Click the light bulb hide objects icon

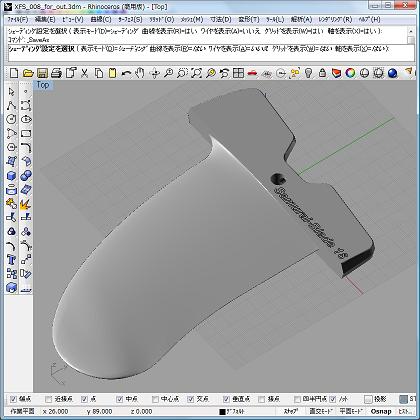coord(308,73)
